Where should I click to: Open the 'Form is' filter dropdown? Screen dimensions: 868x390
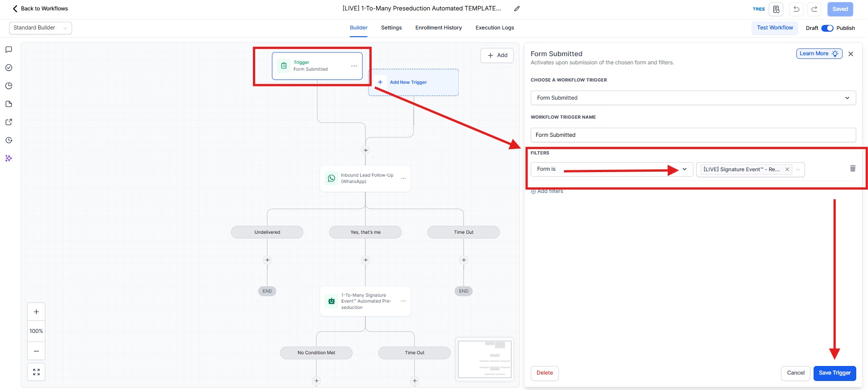pyautogui.click(x=611, y=169)
